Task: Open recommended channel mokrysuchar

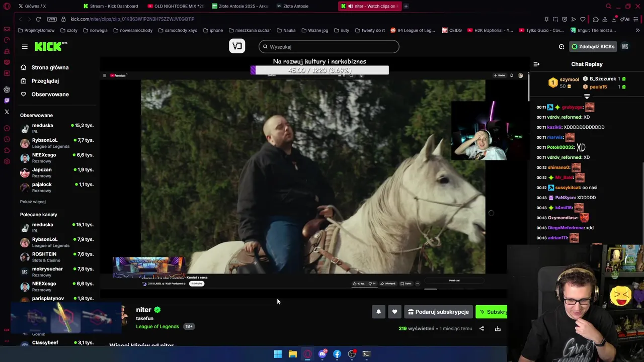Action: click(57, 271)
